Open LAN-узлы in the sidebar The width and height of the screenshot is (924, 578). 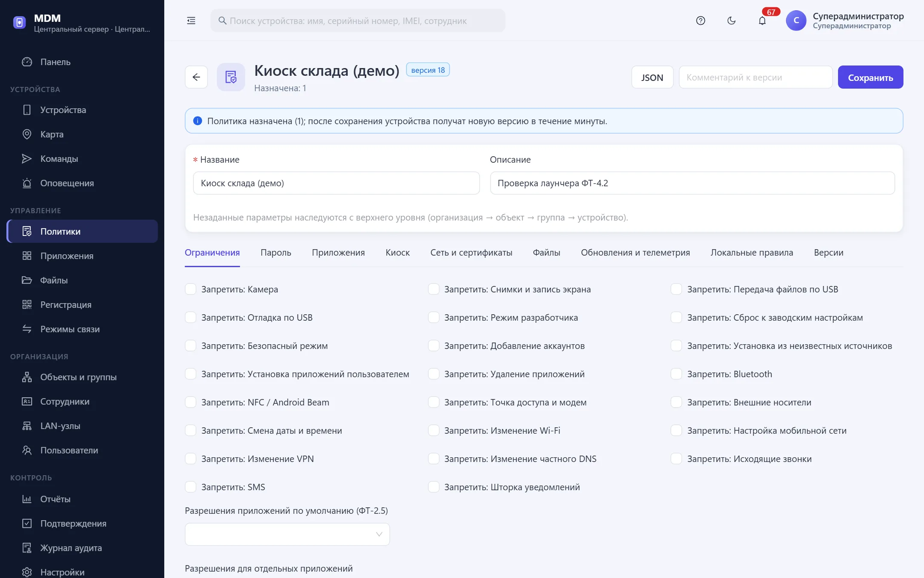click(82, 426)
